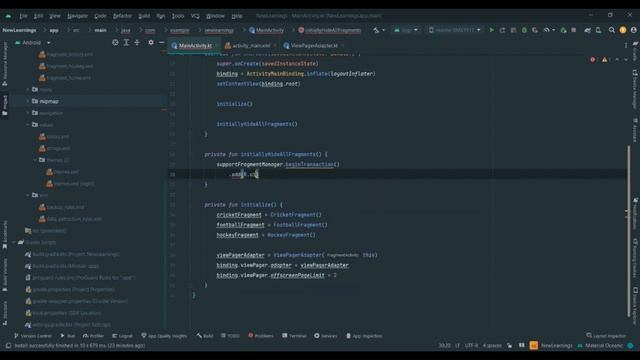Toggle Project tool window side tab
Screen dimensions: 640x360
point(5,105)
